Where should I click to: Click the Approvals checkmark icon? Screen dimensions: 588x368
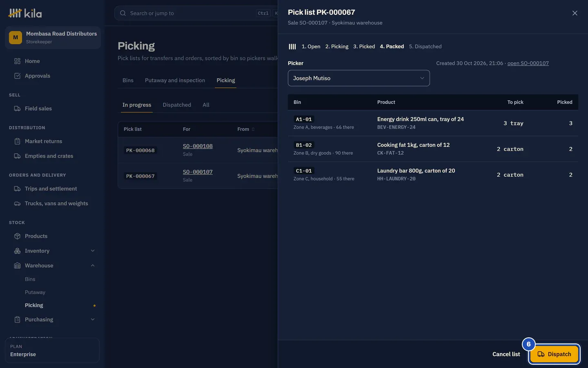click(17, 76)
